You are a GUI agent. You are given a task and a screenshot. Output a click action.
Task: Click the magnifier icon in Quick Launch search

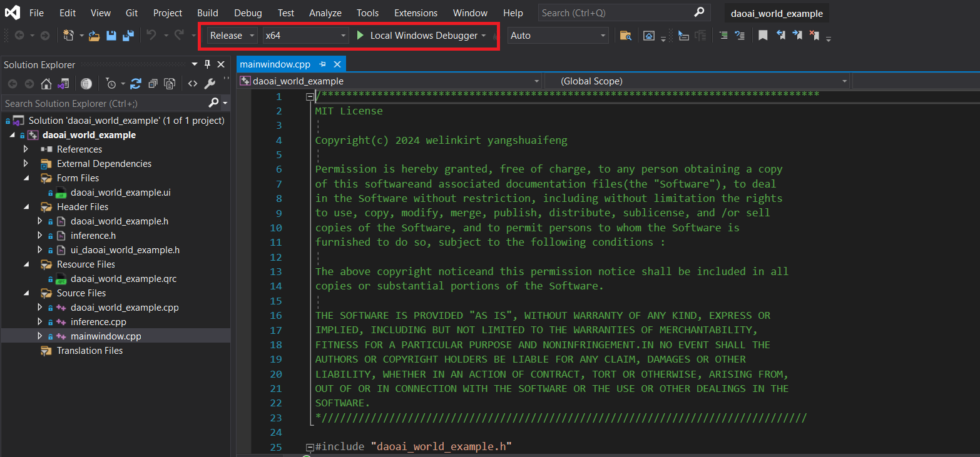pos(699,13)
